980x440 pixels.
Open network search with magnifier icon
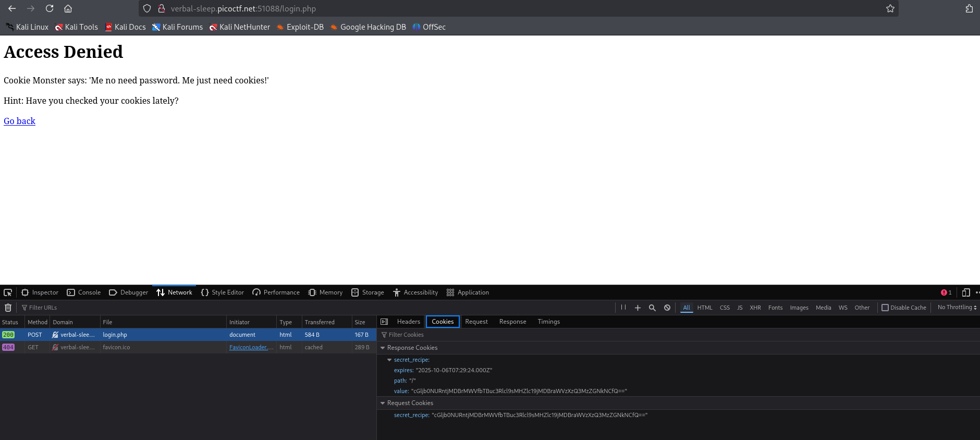652,308
